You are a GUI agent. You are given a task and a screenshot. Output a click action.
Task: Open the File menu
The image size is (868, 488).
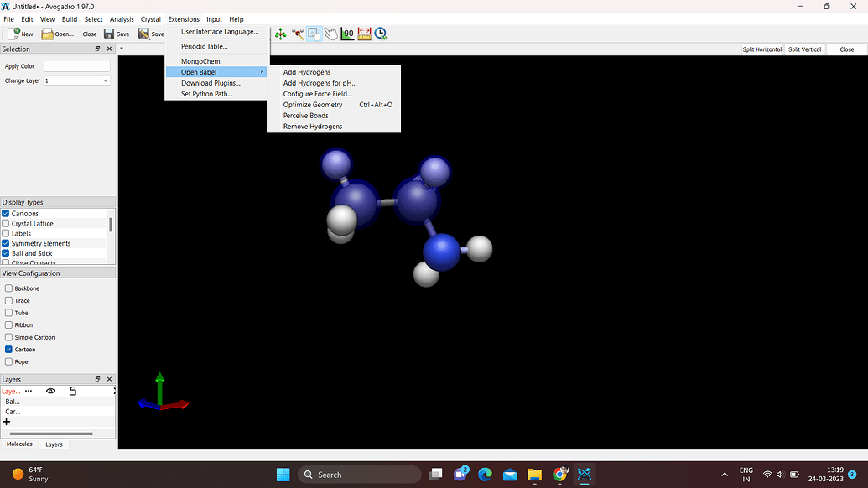tap(9, 19)
